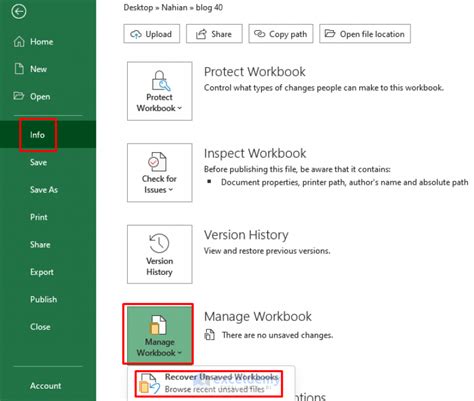The height and width of the screenshot is (401, 474).
Task: Expand the Protect Workbook dropdown arrow
Action: coord(180,108)
